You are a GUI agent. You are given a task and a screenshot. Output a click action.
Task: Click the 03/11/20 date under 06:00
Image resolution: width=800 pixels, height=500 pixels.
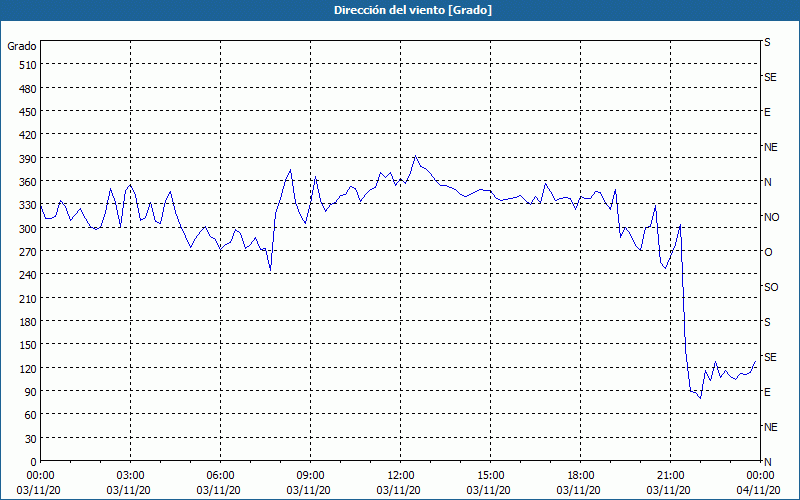click(x=218, y=490)
